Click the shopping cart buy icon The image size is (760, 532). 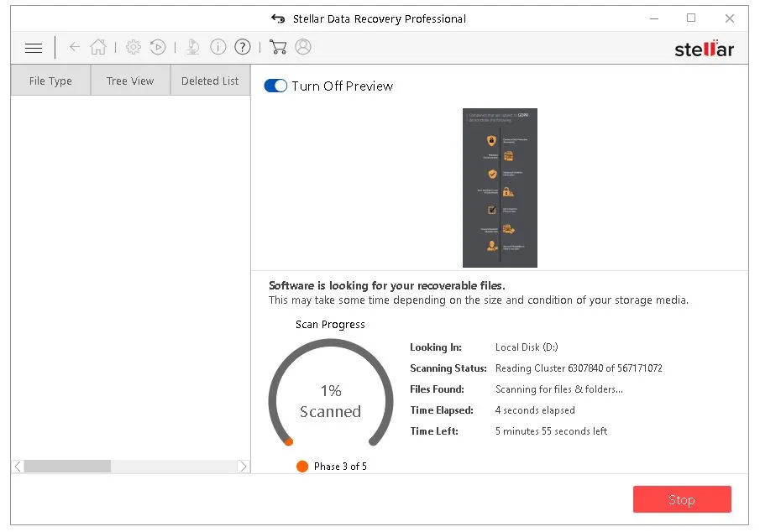coord(278,47)
